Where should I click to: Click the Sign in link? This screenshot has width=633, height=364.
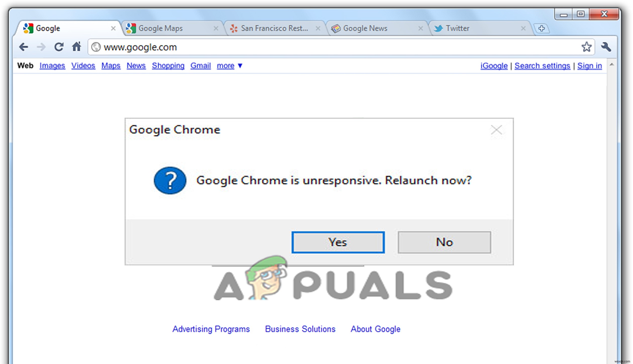click(x=590, y=66)
